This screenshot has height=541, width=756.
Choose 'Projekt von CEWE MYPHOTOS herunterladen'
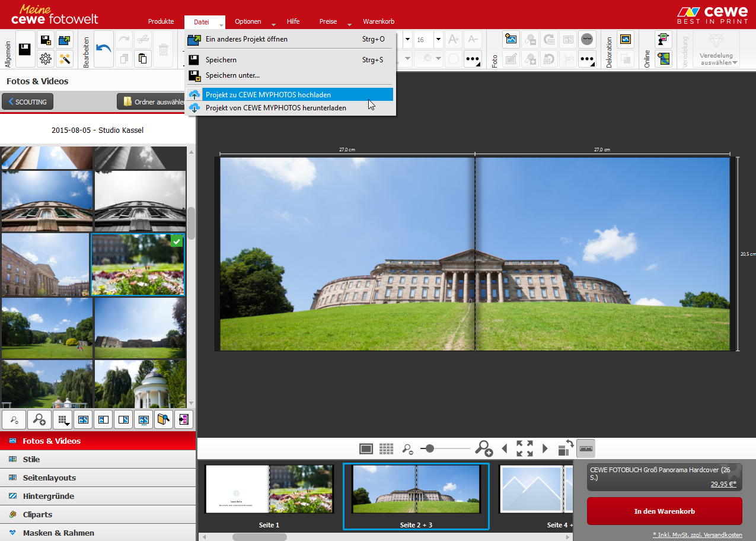(x=276, y=108)
